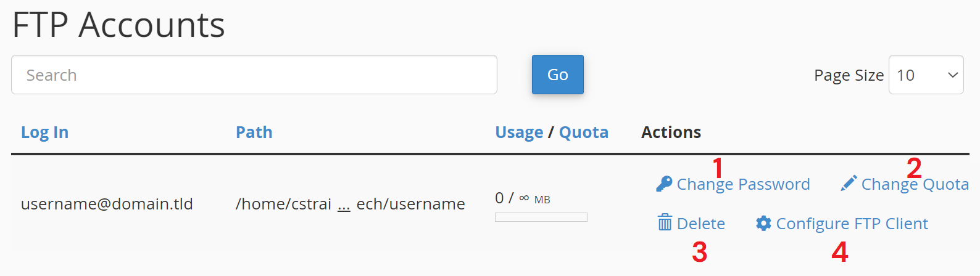Click the 0 / ∞ MB usage text
This screenshot has width=980, height=276.
[x=522, y=198]
